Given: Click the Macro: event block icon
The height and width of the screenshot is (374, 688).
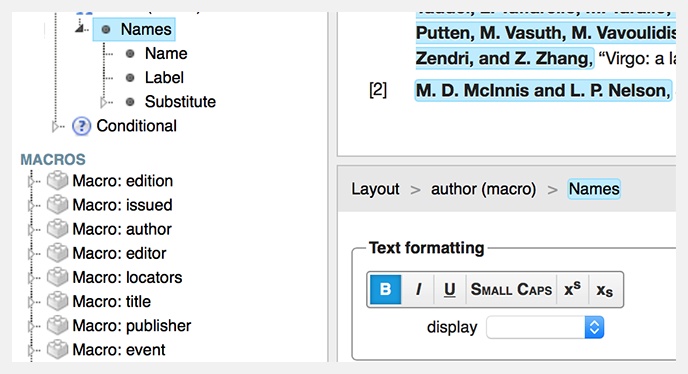Looking at the screenshot, I should tap(57, 350).
